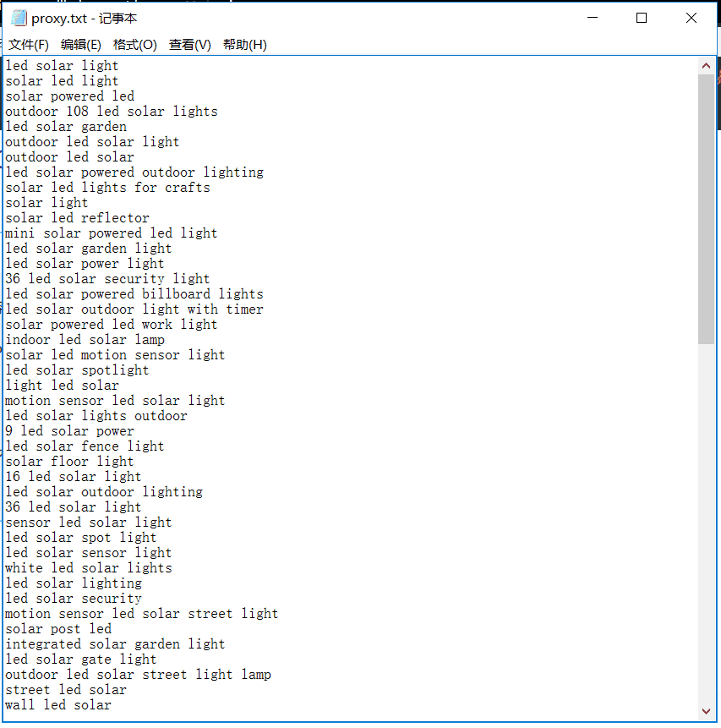This screenshot has width=721, height=728.
Task: Click line 'motion sensor led solar light'
Action: (x=115, y=401)
